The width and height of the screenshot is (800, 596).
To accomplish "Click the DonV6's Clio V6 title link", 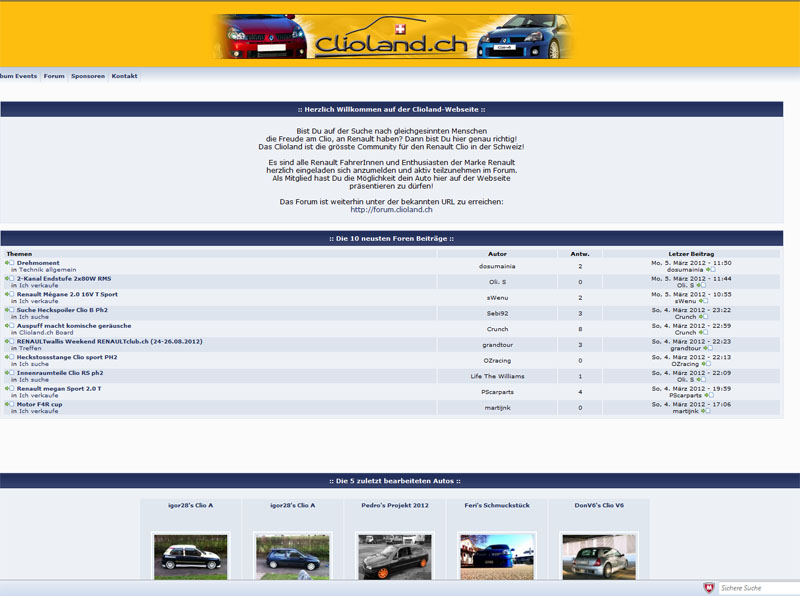I will 599,505.
